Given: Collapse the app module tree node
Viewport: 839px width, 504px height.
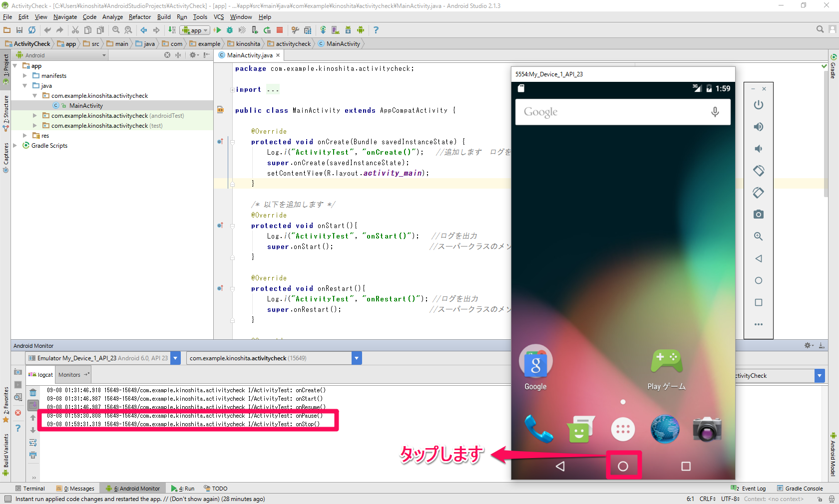Looking at the screenshot, I should coord(15,66).
